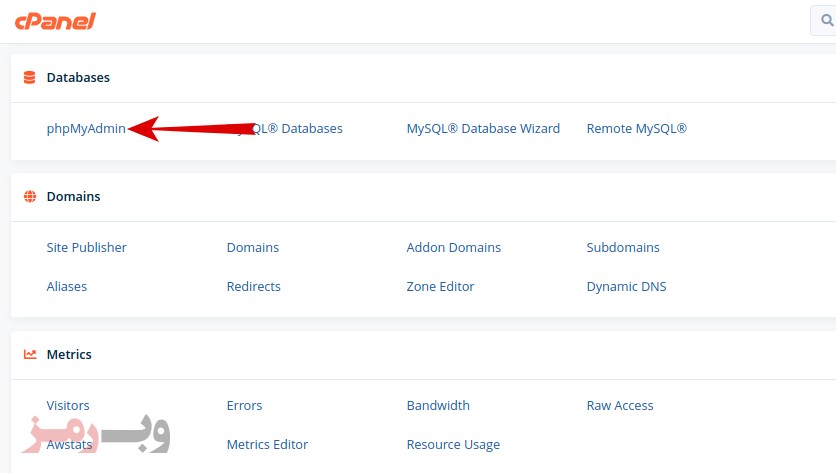Open Bandwidth metrics
Screen dimensions: 836x473
click(438, 405)
